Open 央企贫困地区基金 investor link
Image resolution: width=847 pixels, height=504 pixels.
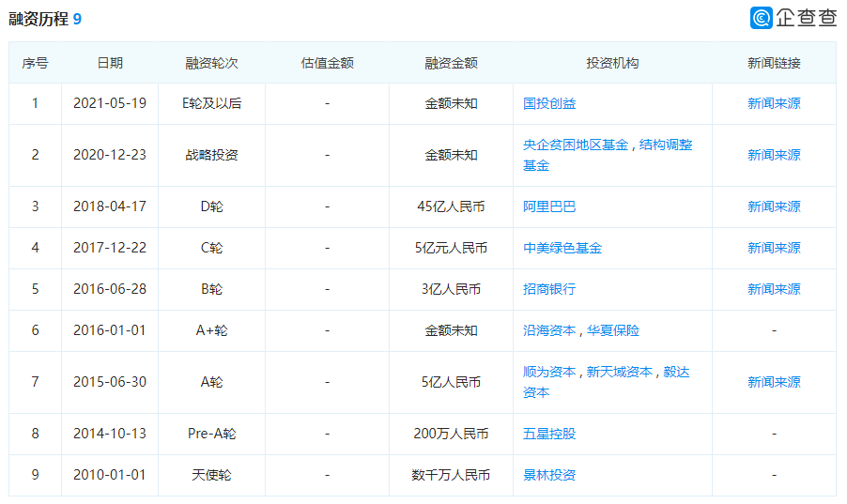pyautogui.click(x=576, y=145)
